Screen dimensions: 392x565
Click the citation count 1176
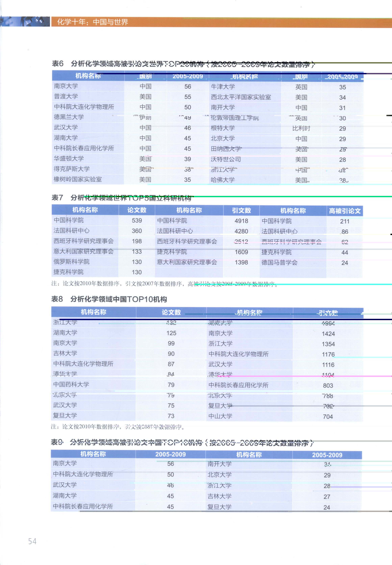point(328,355)
